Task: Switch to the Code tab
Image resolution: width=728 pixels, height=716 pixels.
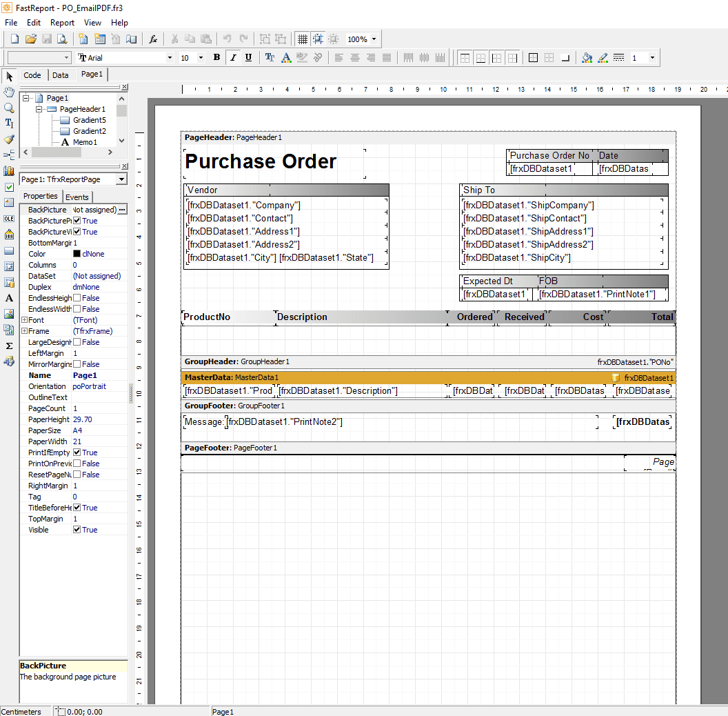Action: click(x=32, y=74)
